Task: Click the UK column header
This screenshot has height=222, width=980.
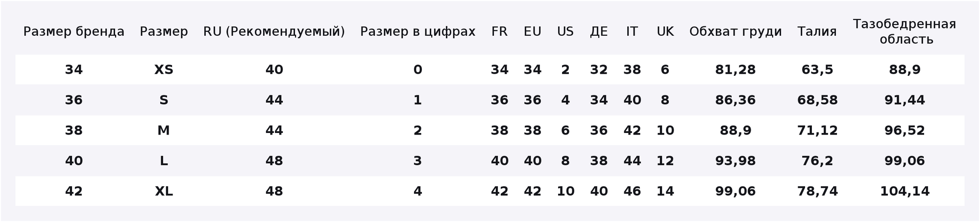Action: (665, 32)
